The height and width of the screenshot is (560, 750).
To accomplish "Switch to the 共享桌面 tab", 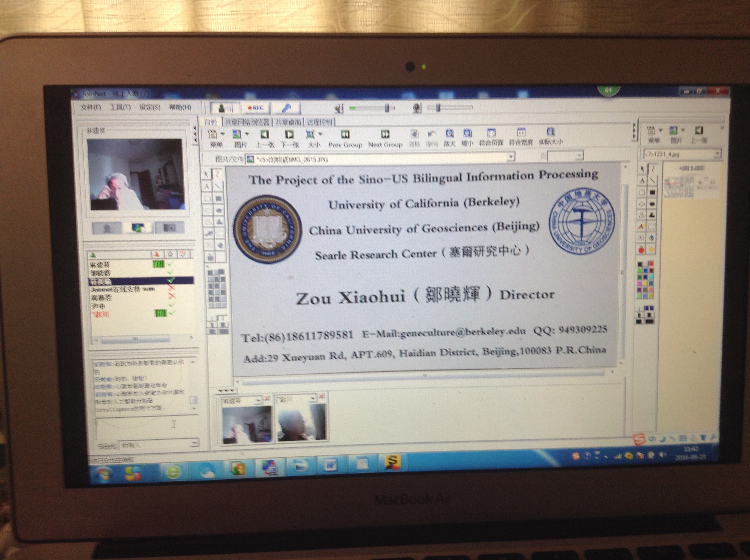I will (288, 122).
